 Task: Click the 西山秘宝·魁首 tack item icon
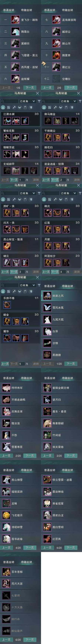point(7,246)
